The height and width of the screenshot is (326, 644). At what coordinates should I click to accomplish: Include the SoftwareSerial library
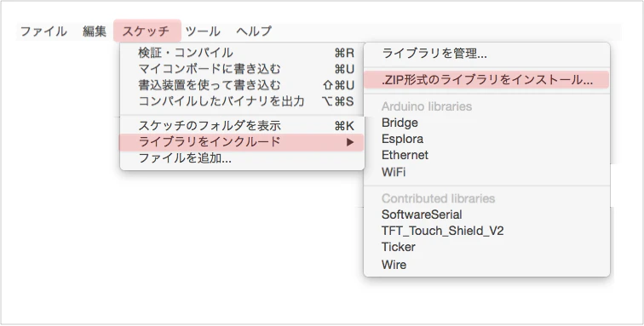(x=486, y=214)
